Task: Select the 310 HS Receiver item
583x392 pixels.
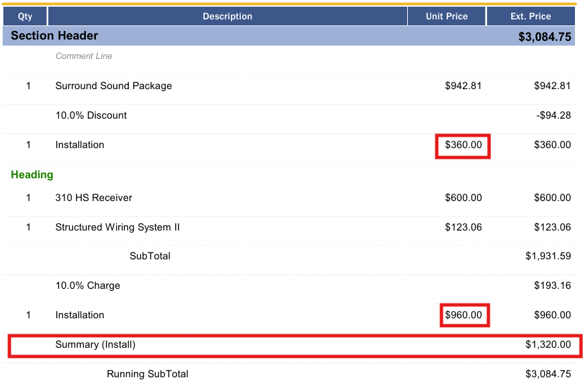Action: pos(94,198)
